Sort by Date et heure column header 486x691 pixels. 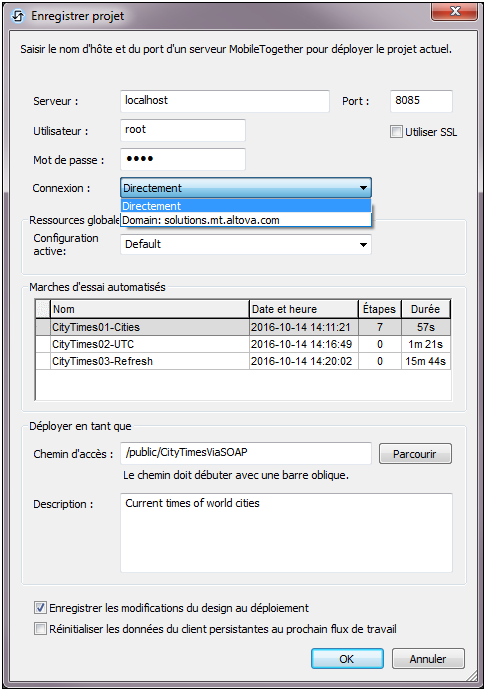click(x=304, y=309)
